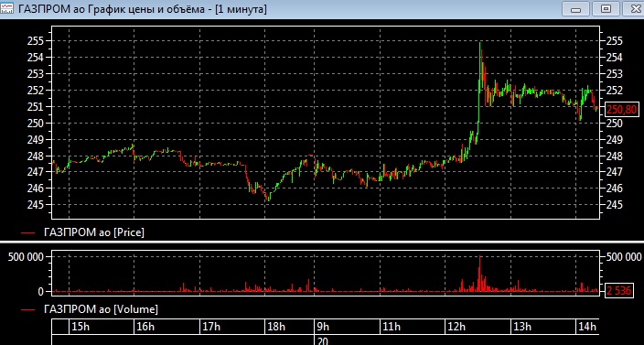Click the red Volume legend line marker

click(27, 309)
